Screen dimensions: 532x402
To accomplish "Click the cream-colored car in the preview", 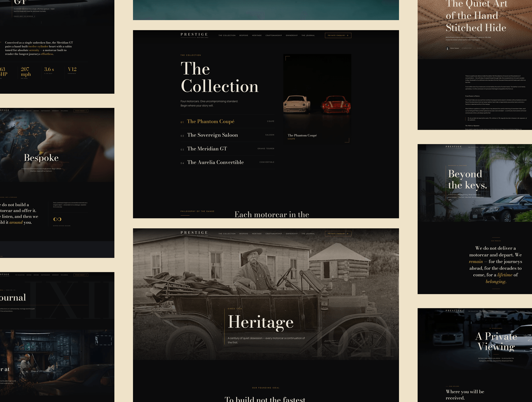I will tap(297, 104).
